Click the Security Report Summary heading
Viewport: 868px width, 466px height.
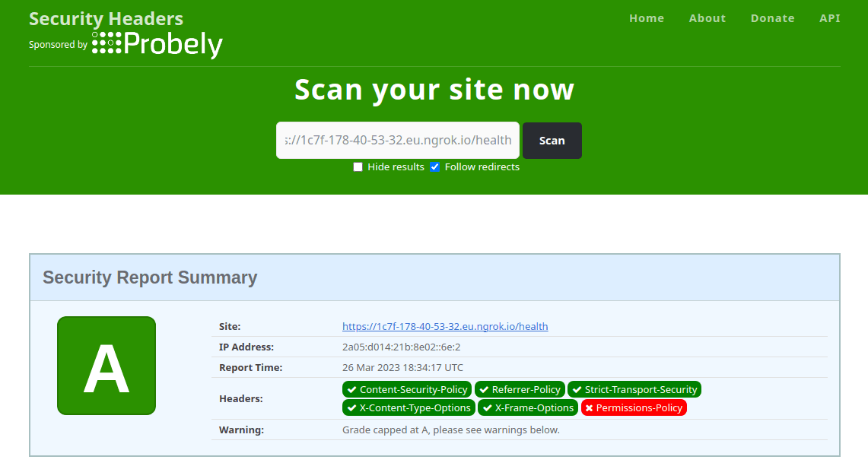coord(150,277)
